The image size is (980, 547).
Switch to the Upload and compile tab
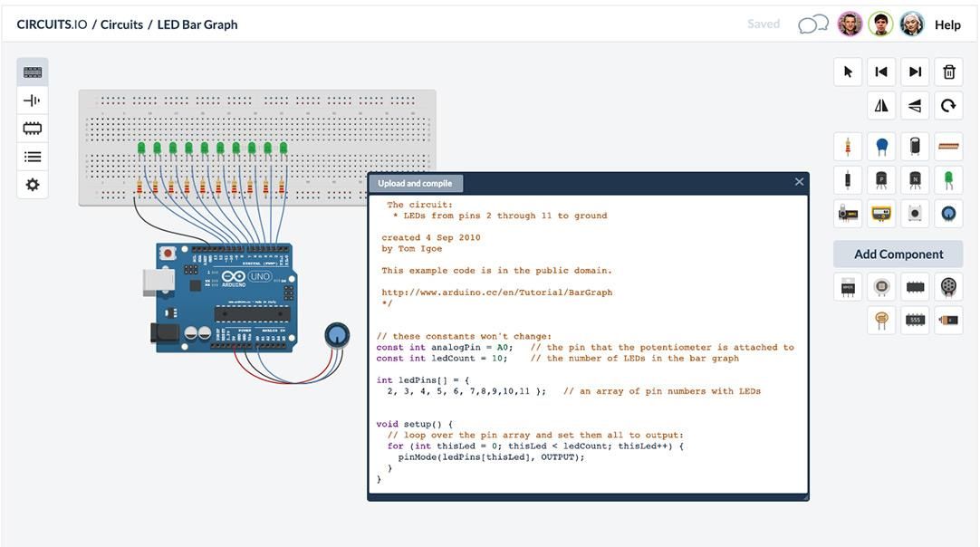[416, 182]
